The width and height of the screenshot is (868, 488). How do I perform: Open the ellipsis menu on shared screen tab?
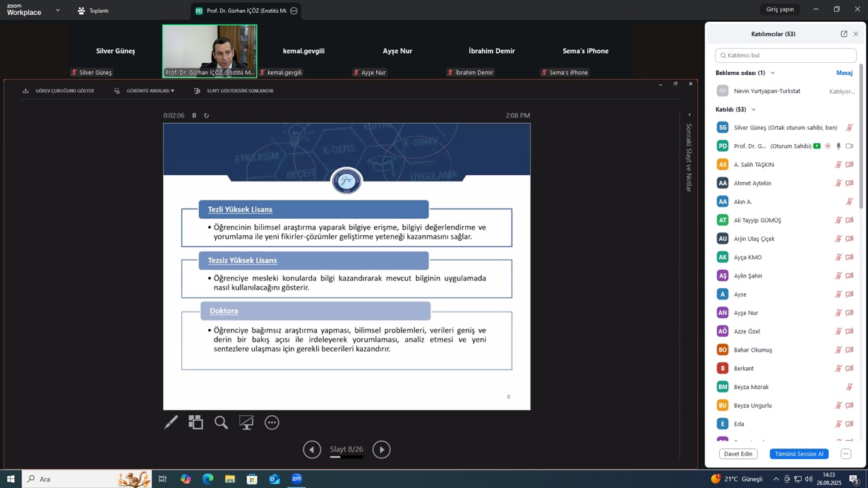294,11
